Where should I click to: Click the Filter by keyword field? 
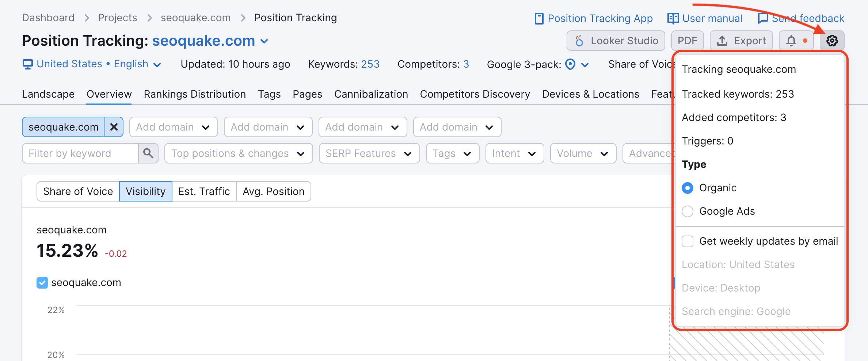click(80, 153)
